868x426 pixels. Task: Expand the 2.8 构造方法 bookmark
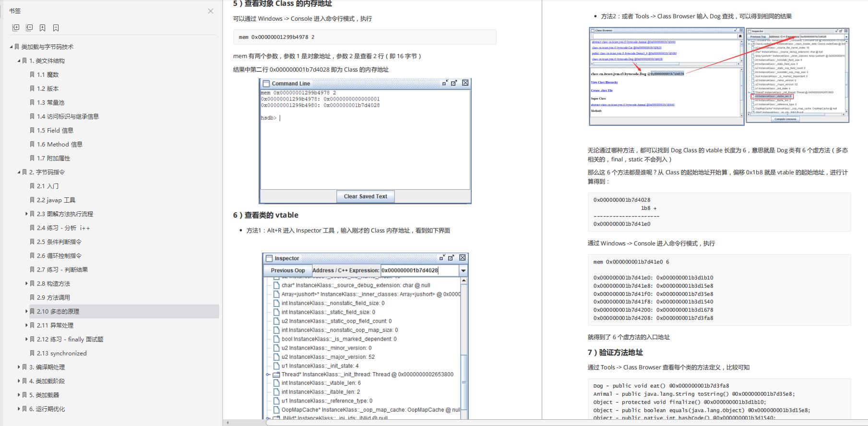[27, 284]
